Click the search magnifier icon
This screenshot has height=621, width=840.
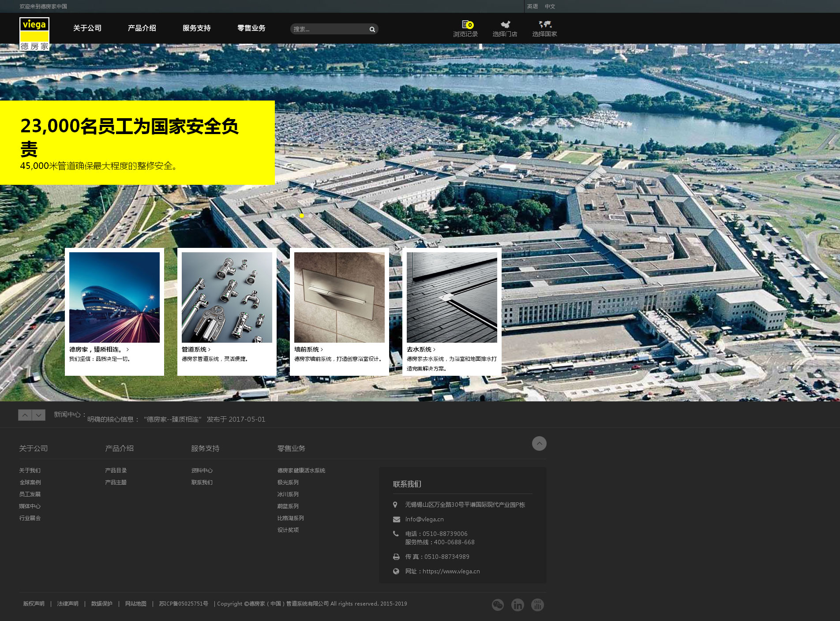tap(372, 29)
